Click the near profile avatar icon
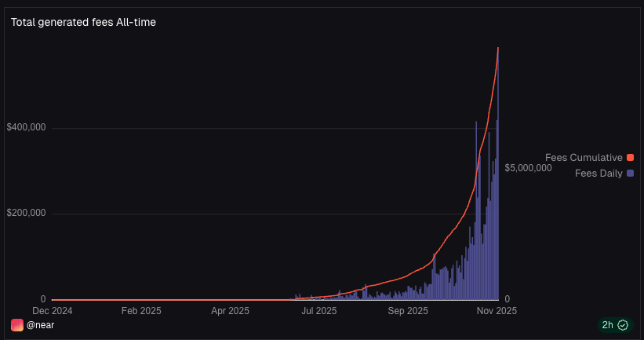This screenshot has width=644, height=340. (17, 325)
